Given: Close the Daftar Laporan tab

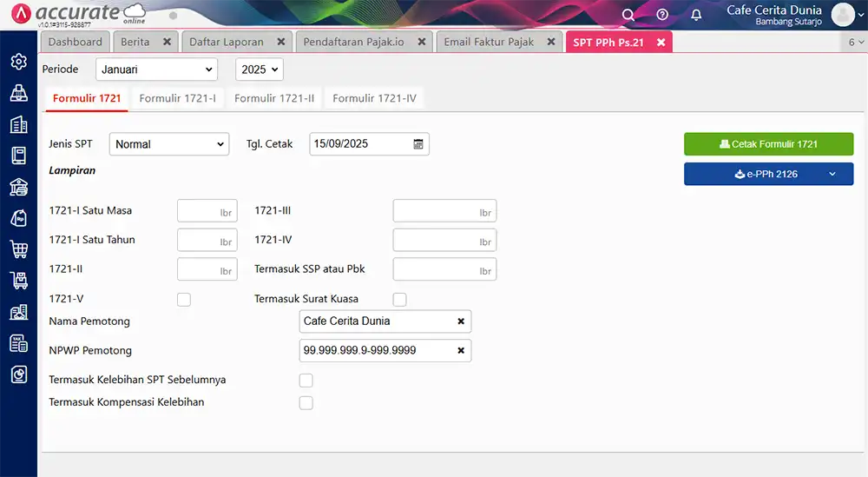Looking at the screenshot, I should [280, 42].
